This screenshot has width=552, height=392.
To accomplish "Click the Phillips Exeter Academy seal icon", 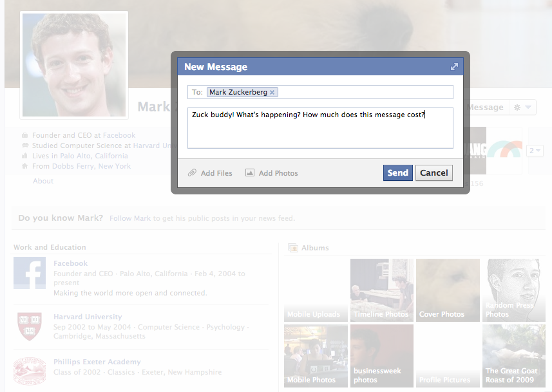I will pos(30,371).
